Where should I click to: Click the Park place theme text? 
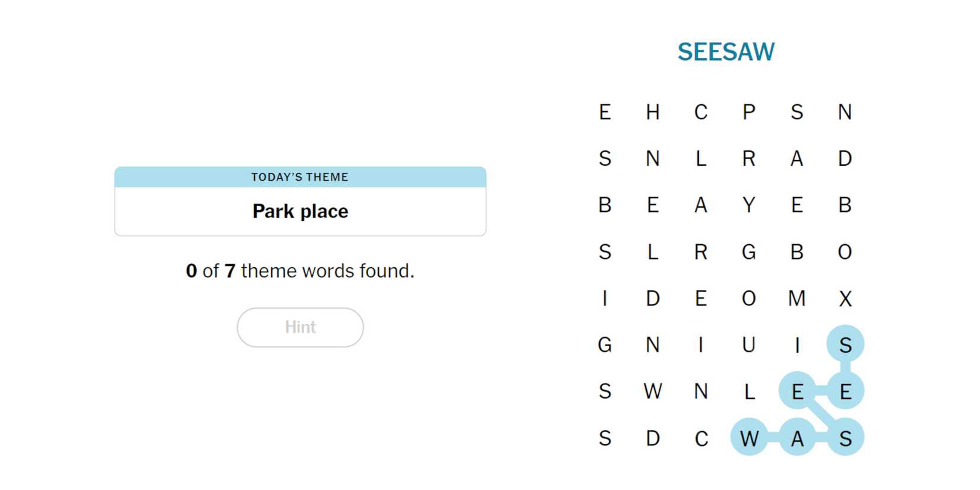[300, 211]
